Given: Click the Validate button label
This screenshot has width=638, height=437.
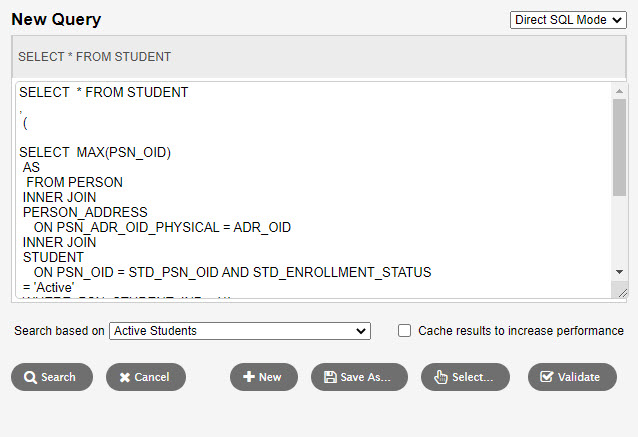Looking at the screenshot, I should [579, 377].
